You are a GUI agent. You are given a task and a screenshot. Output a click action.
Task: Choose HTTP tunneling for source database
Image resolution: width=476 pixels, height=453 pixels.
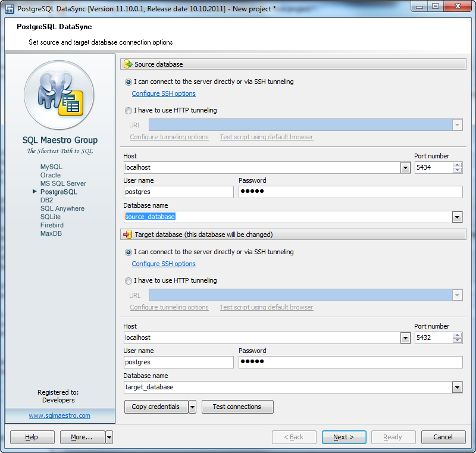coord(129,111)
